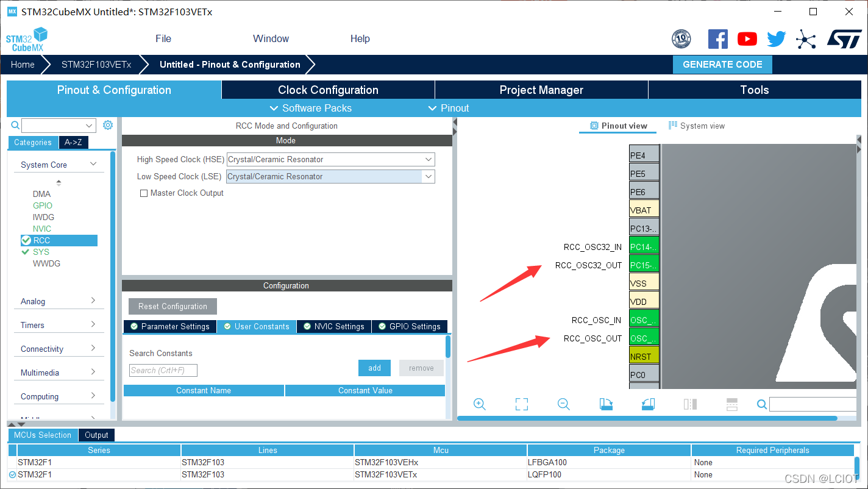The width and height of the screenshot is (868, 489).
Task: Switch to Tools tab
Action: (755, 90)
